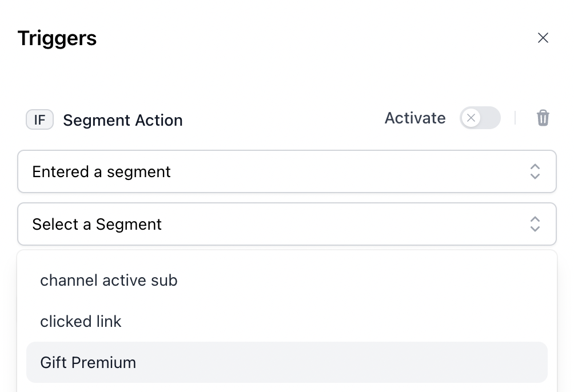Click the divider beside the trash icon
Screen dimensions: 574x392
tap(515, 118)
